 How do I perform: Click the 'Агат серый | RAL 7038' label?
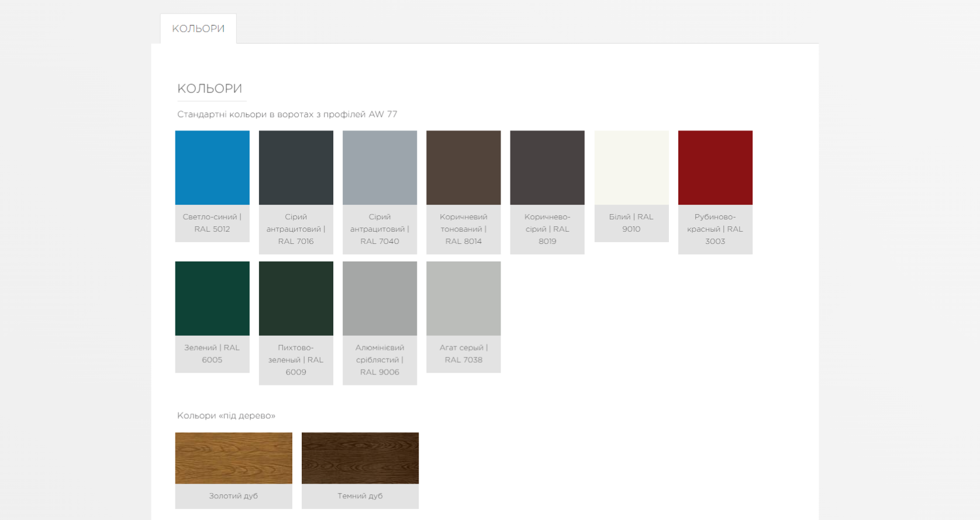(464, 354)
